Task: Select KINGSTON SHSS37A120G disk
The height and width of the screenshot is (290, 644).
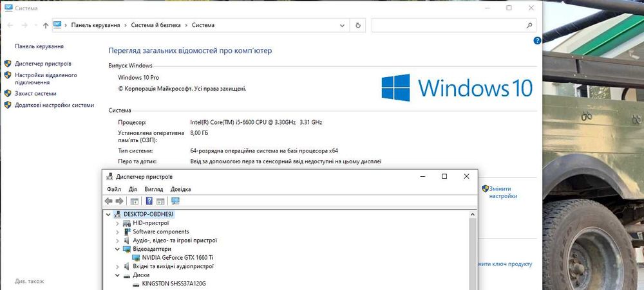Action: (174, 284)
